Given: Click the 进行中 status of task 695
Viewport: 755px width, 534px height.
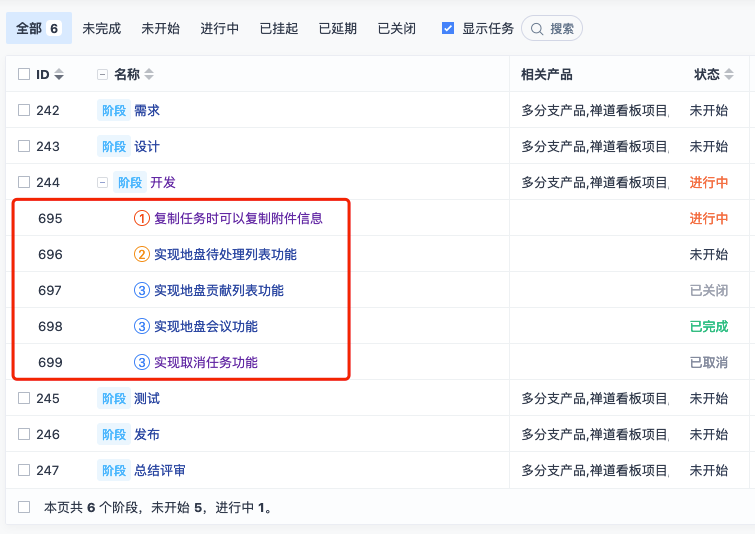Looking at the screenshot, I should (709, 218).
